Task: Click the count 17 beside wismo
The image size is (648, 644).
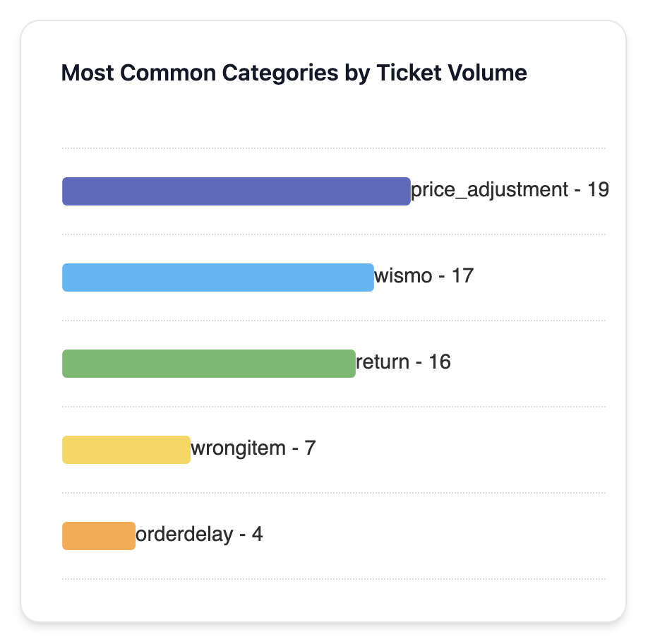Action: tap(462, 276)
